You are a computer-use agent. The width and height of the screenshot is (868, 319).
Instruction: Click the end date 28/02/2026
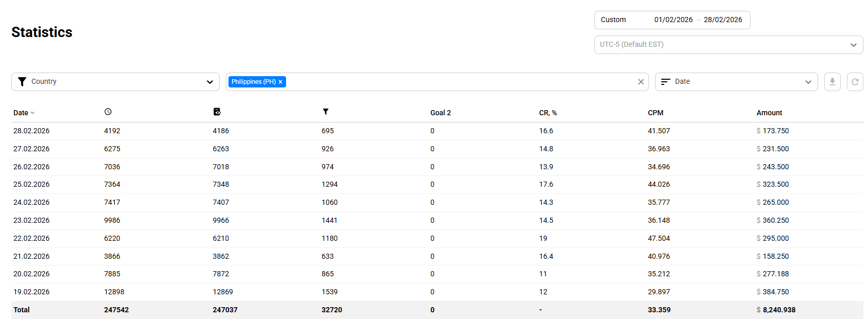(723, 20)
